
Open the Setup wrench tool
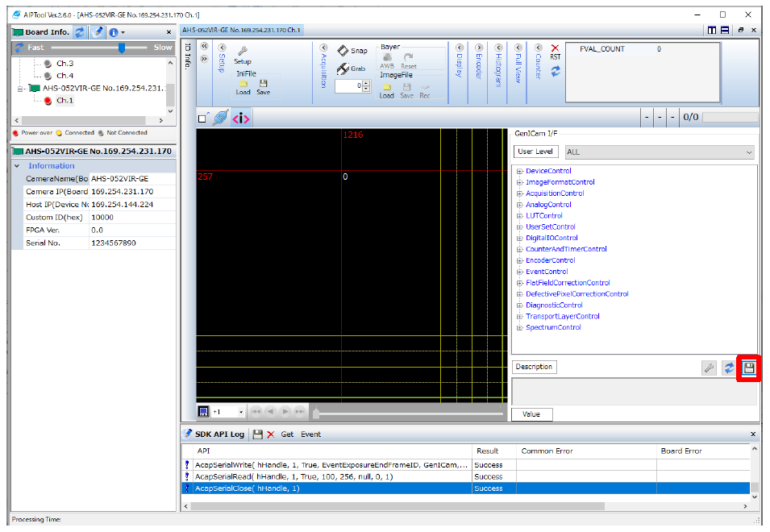pos(242,52)
